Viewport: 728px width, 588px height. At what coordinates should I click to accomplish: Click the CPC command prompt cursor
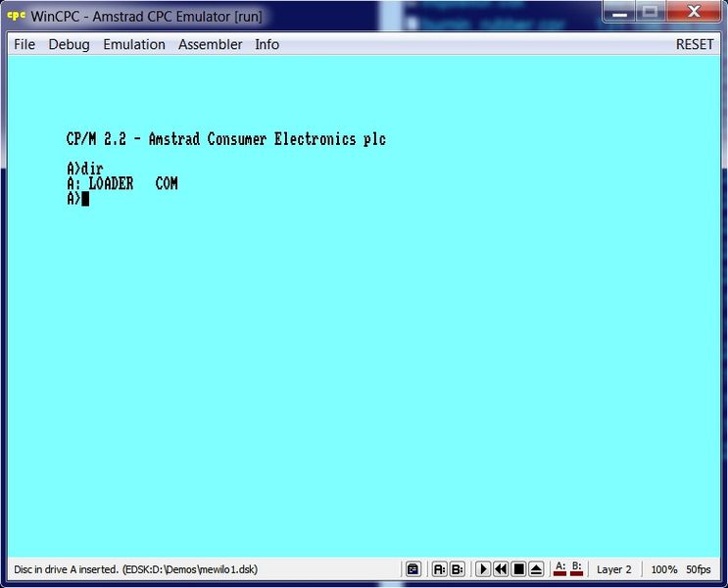(x=85, y=199)
